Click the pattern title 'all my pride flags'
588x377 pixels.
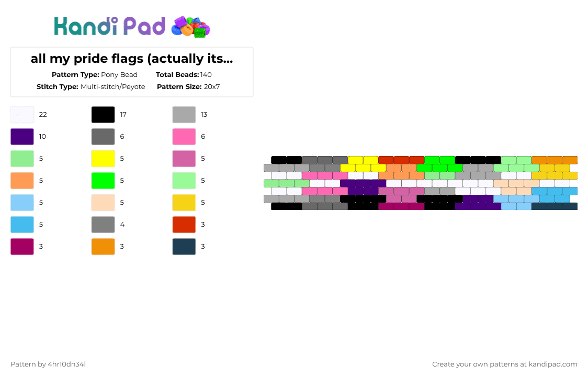[x=132, y=59]
